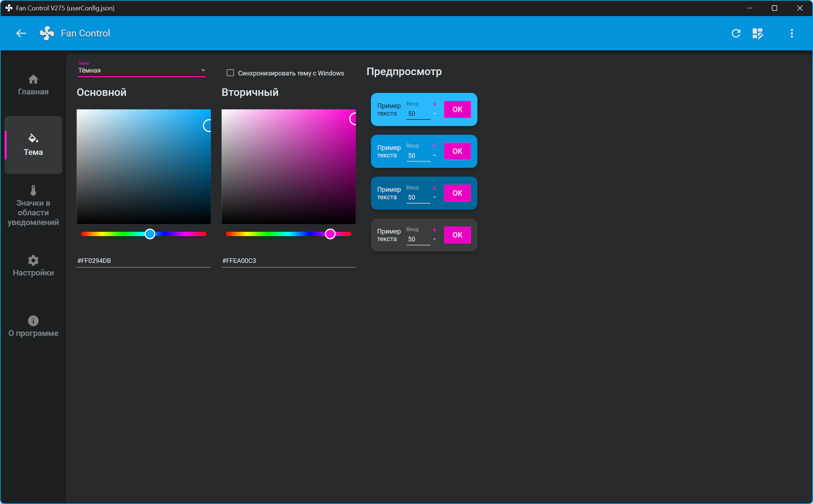Click plus stepper in second preview card
The image size is (813, 504).
[x=434, y=146]
